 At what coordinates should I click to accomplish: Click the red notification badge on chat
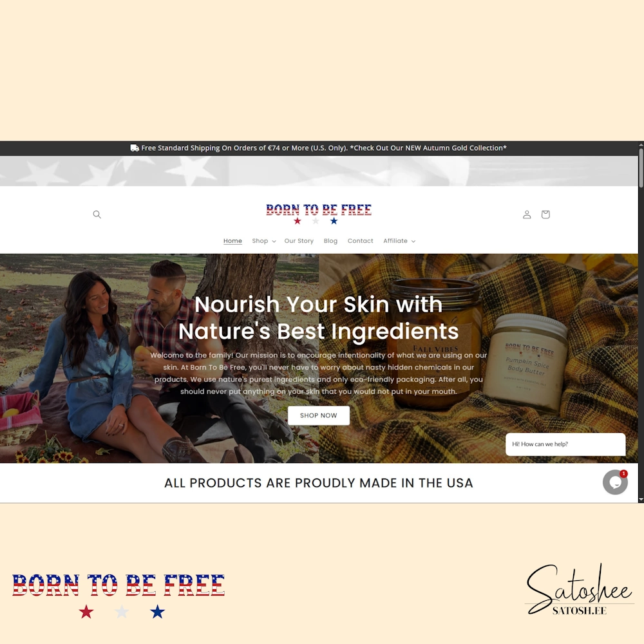tap(623, 473)
